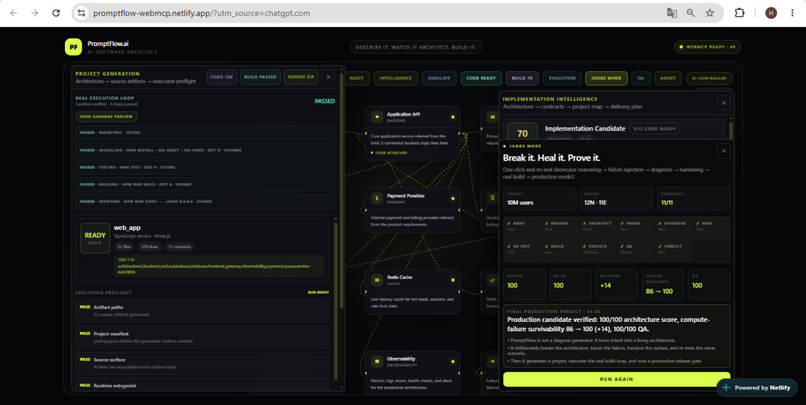The height and width of the screenshot is (405, 806).
Task: Click the Run Again button
Action: point(616,379)
